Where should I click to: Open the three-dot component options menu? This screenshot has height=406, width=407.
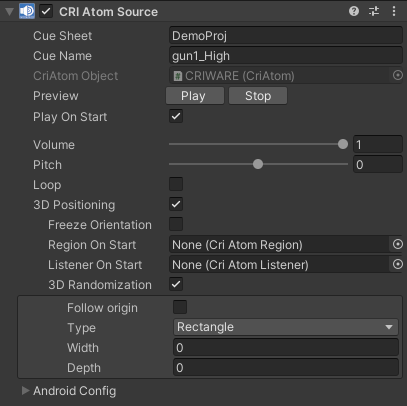394,11
